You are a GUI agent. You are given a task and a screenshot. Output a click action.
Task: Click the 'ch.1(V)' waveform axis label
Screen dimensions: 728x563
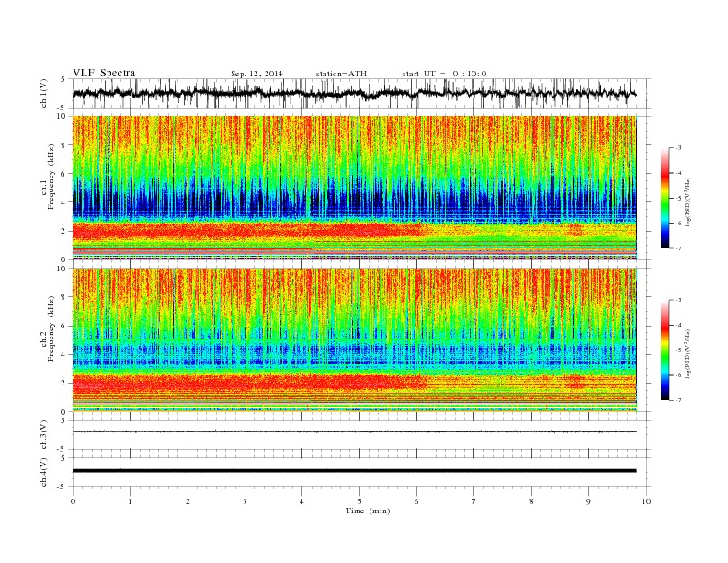click(44, 93)
